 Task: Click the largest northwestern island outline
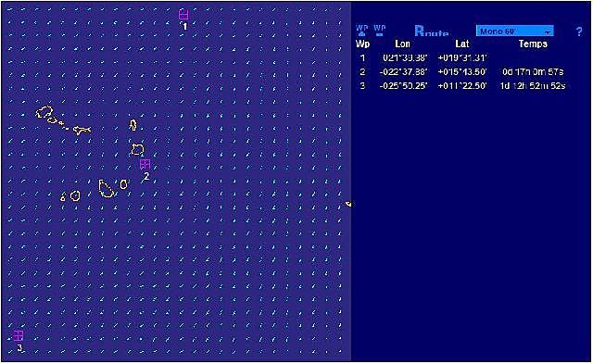coord(44,112)
